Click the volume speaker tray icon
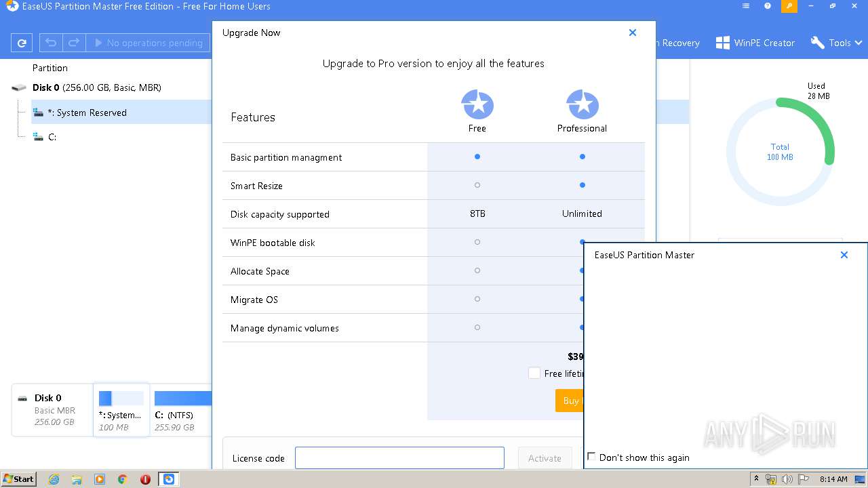Viewport: 868px width, 488px height. (x=787, y=479)
